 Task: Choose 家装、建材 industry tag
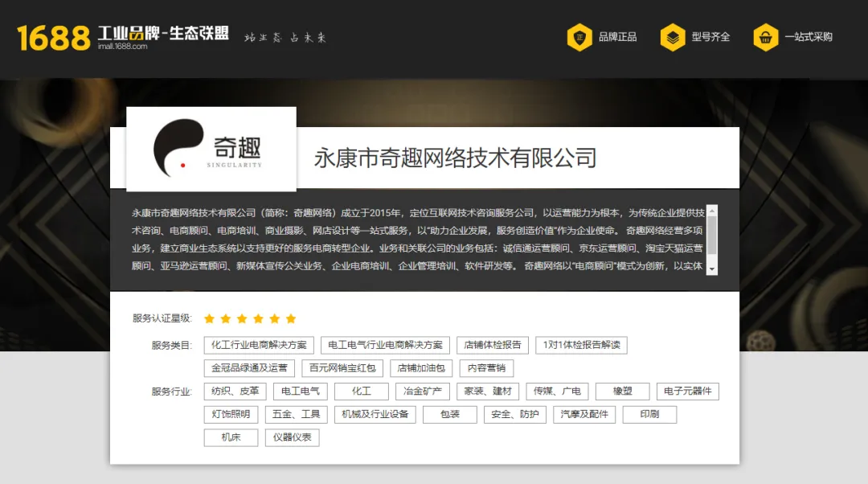(x=488, y=392)
